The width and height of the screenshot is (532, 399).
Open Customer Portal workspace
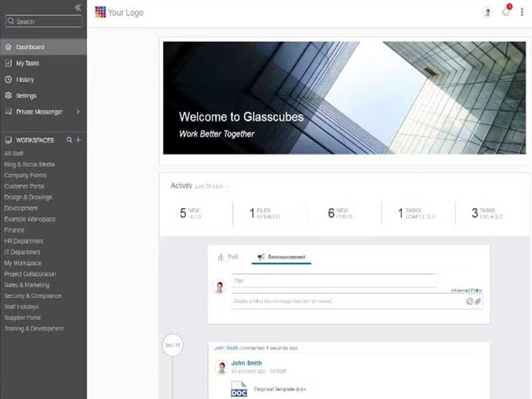[x=24, y=186]
